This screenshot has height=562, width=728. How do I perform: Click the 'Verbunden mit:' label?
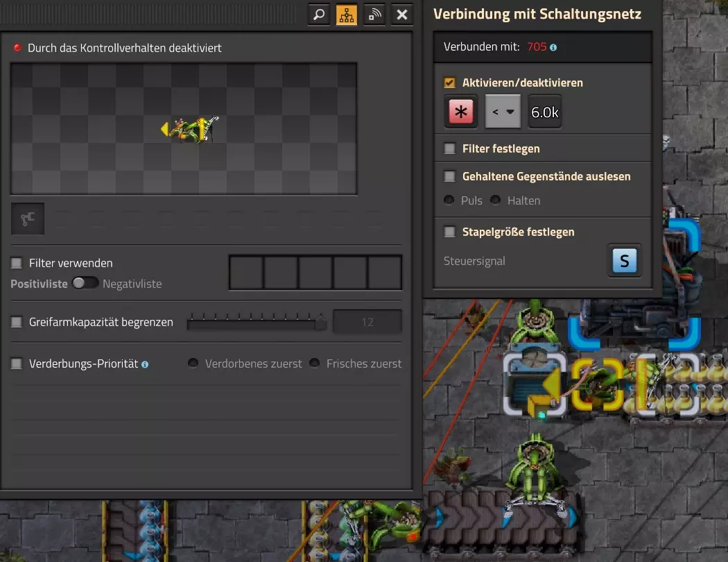pyautogui.click(x=481, y=47)
